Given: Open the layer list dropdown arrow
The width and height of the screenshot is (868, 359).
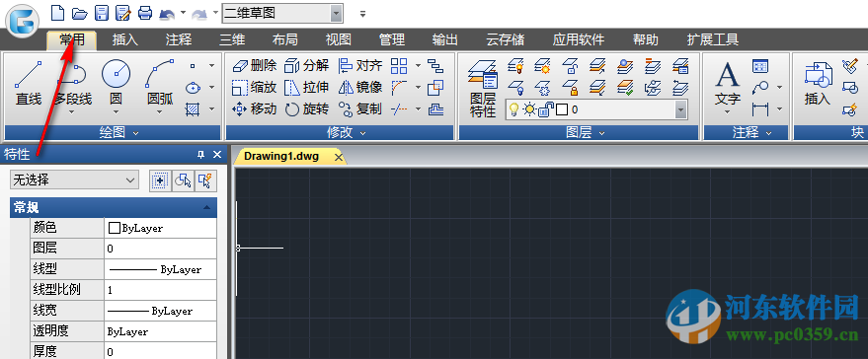Looking at the screenshot, I should pyautogui.click(x=680, y=109).
